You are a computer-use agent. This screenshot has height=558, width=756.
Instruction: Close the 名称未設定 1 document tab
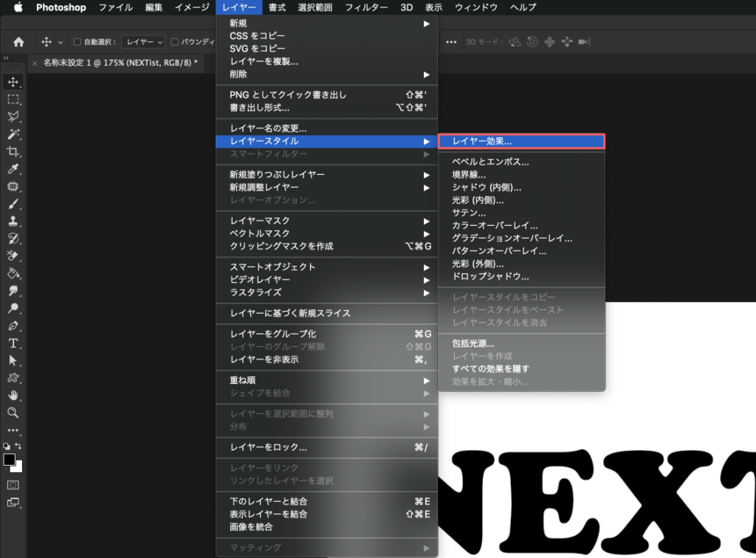(x=35, y=63)
